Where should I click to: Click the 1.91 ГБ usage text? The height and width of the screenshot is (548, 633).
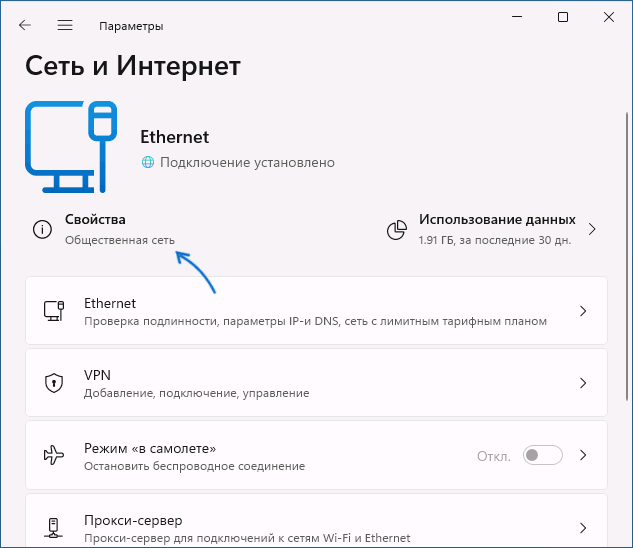[495, 240]
